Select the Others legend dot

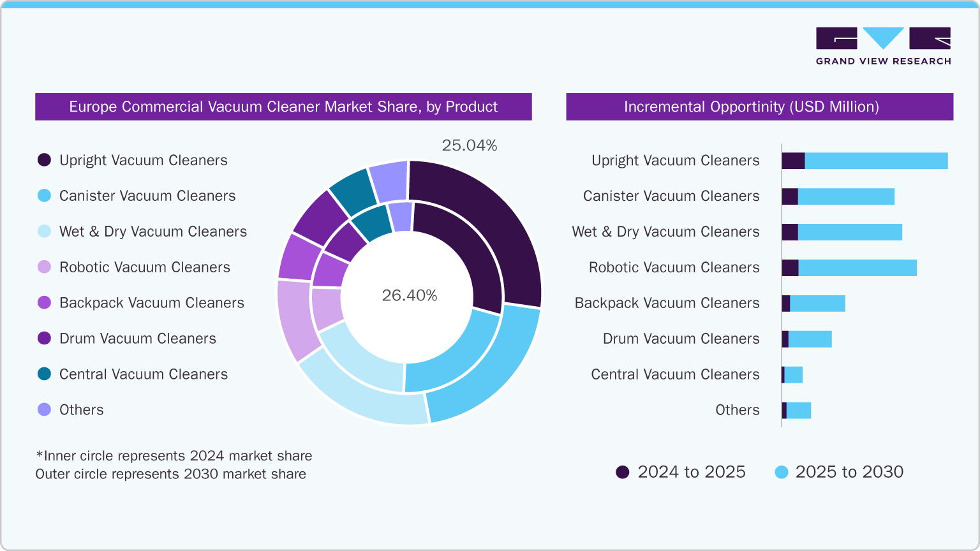coord(44,410)
